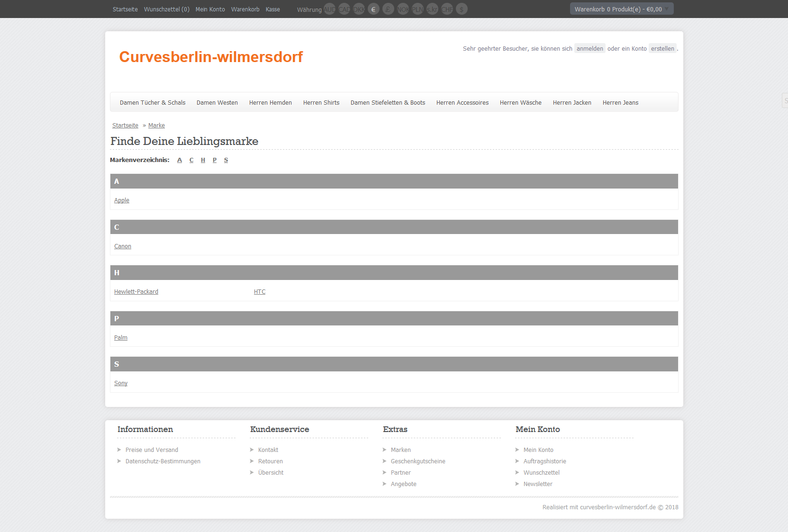This screenshot has height=532, width=788.
Task: Open Warenkorb link in top bar
Action: pos(245,9)
